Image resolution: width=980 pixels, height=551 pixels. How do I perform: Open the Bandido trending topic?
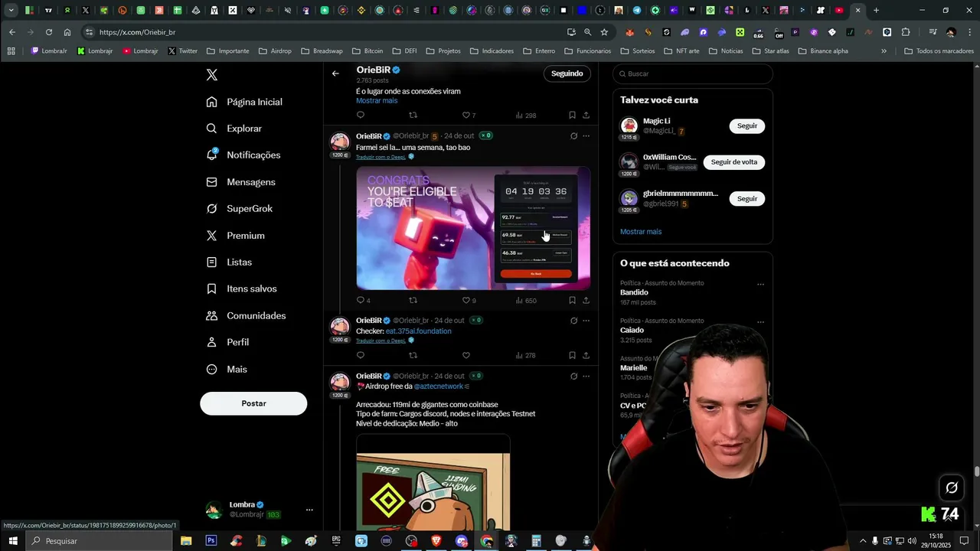pos(634,292)
